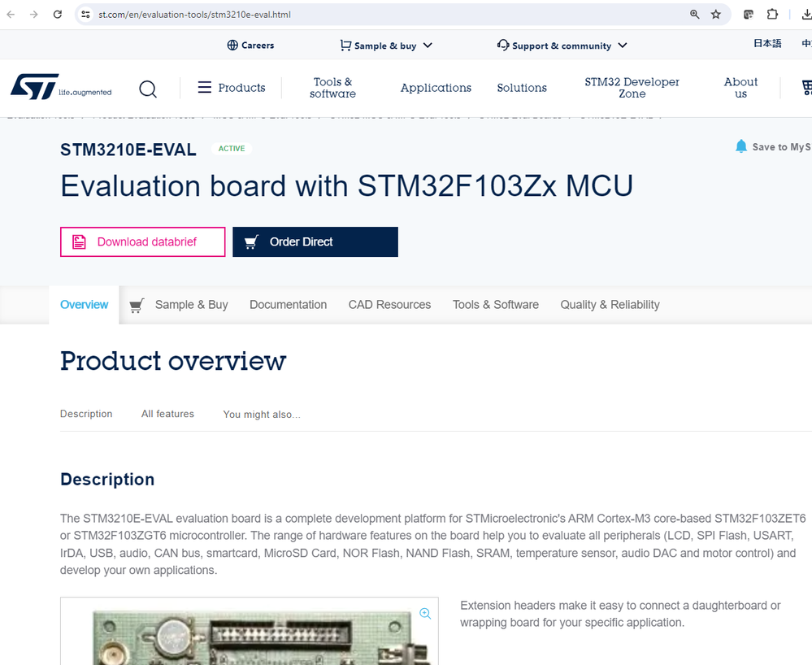Screen dimensions: 812x665
Task: Click the globe icon next to Careers
Action: pos(232,46)
